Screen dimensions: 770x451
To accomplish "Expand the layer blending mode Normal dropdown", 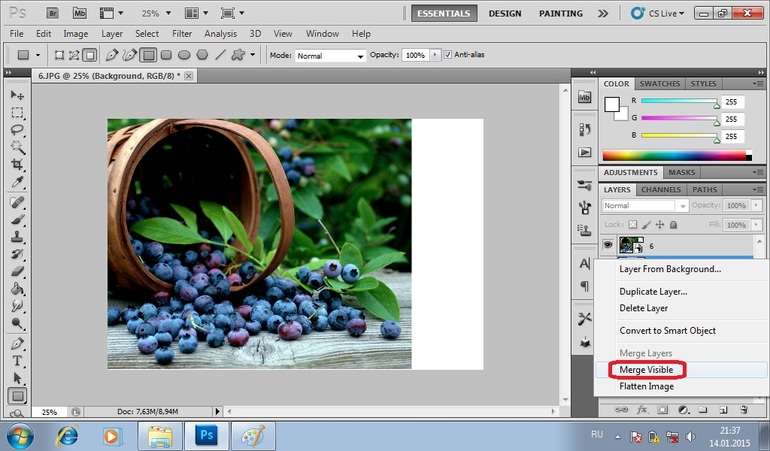I will point(645,205).
